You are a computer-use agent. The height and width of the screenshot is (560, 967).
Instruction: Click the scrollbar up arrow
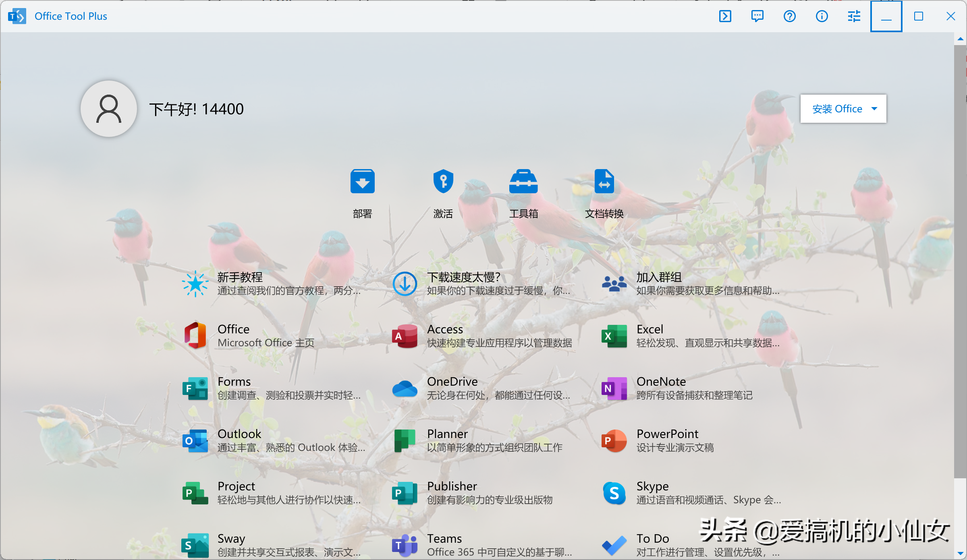coord(961,39)
